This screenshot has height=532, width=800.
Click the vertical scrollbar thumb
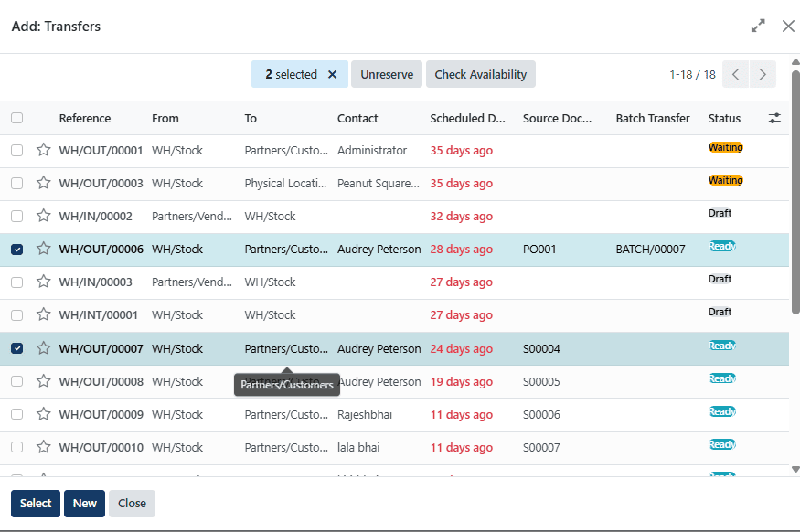795,192
